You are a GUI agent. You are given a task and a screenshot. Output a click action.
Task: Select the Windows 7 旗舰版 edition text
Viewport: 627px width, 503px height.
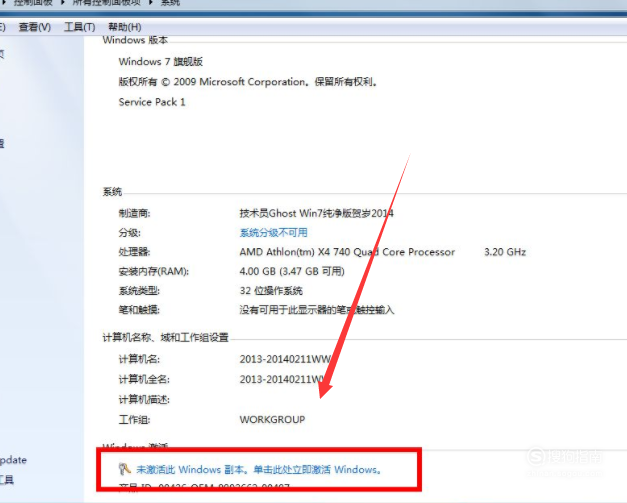pos(161,62)
